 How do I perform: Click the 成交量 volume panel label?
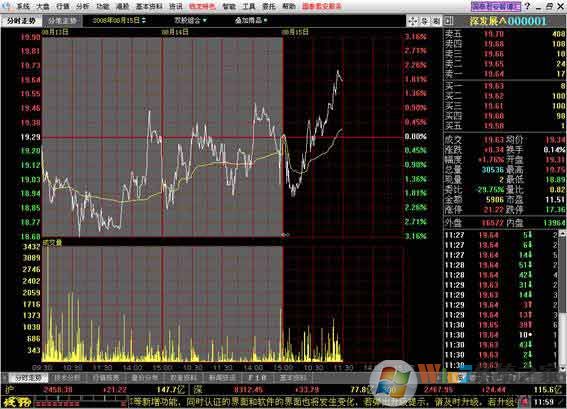[52, 243]
